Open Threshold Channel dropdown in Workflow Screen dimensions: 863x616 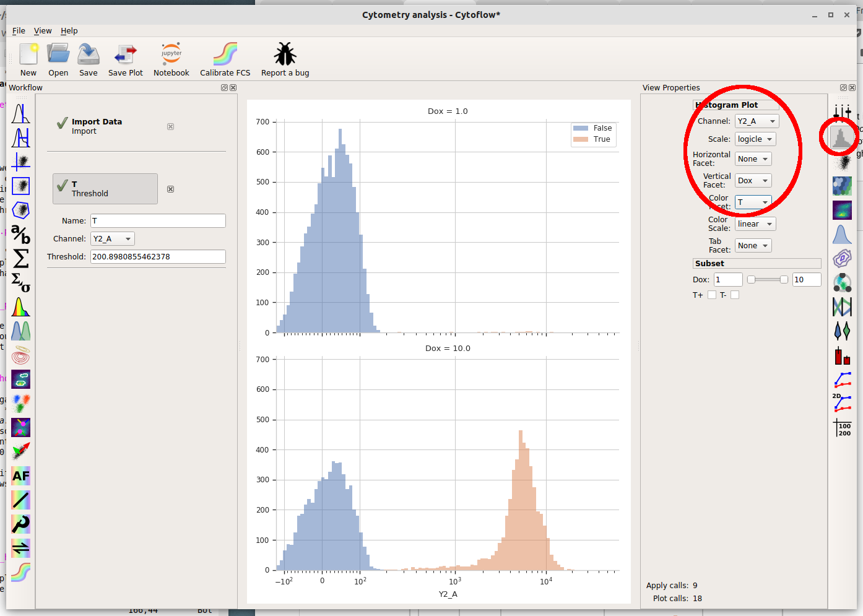pyautogui.click(x=112, y=239)
